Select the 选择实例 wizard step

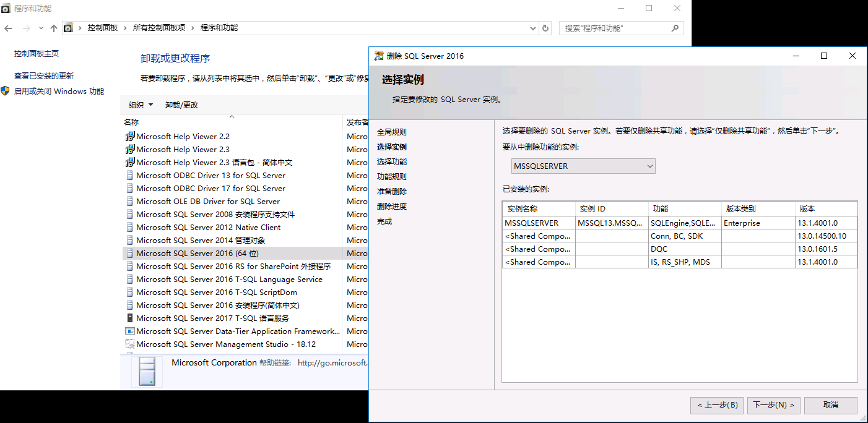pyautogui.click(x=392, y=147)
